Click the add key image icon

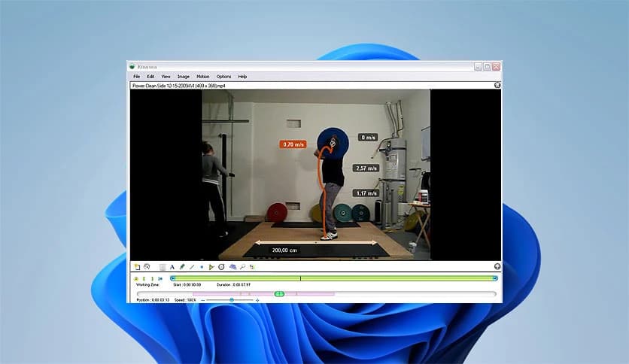[x=137, y=267]
